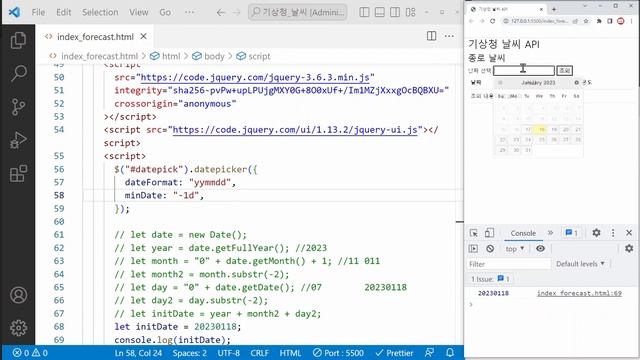Open the Search view in the activity bar
Image resolution: width=640 pixels, height=360 pixels.
[x=18, y=73]
